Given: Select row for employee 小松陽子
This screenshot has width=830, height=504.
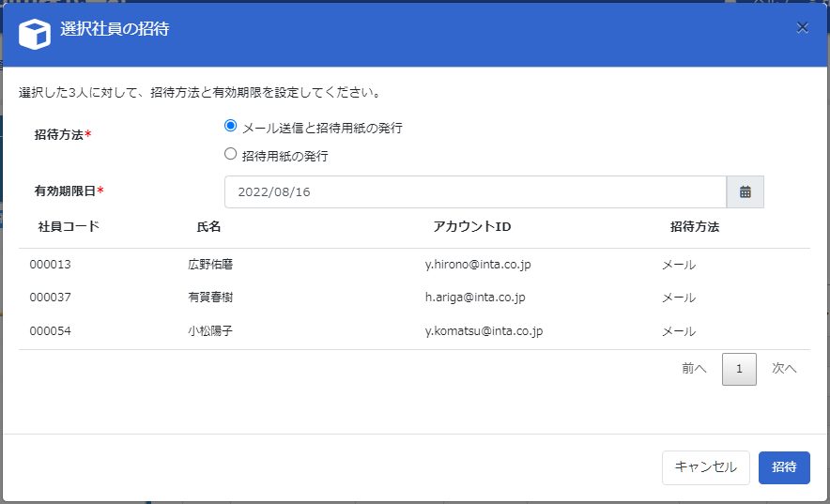Looking at the screenshot, I should pyautogui.click(x=210, y=331).
